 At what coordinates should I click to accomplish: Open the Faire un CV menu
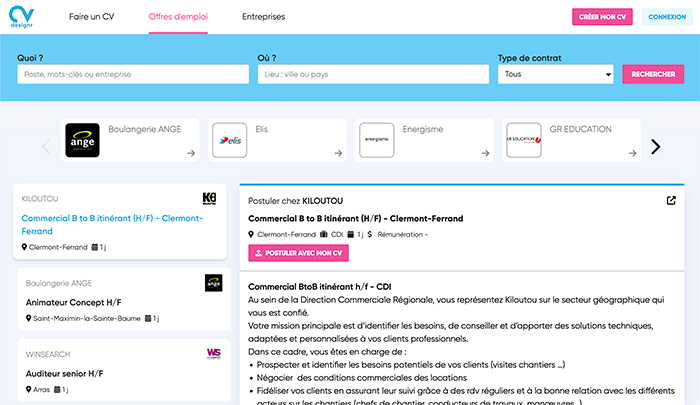92,17
